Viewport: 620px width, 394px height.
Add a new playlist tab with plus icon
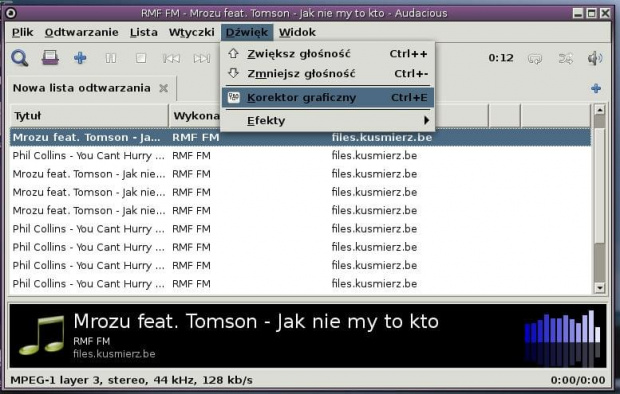[596, 88]
